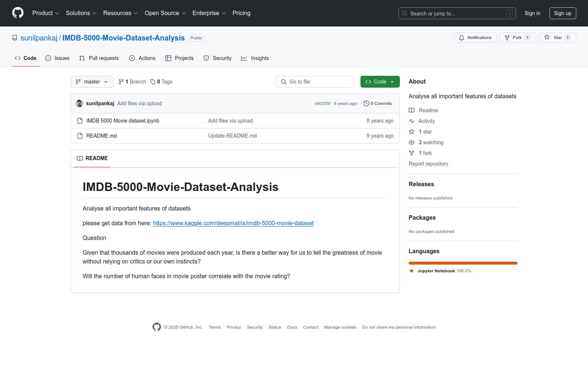Viewport: 588px width, 368px height.
Task: Open the Pull requests tab
Action: [99, 58]
